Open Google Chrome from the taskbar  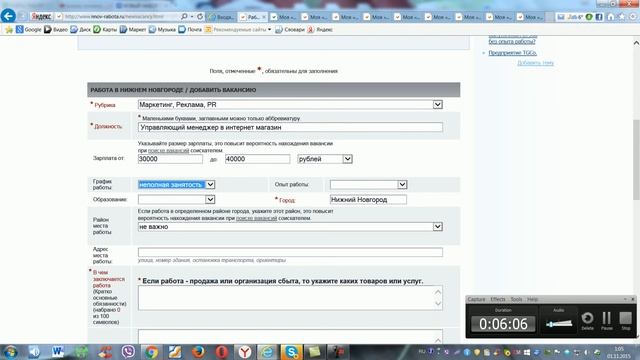click(x=151, y=352)
